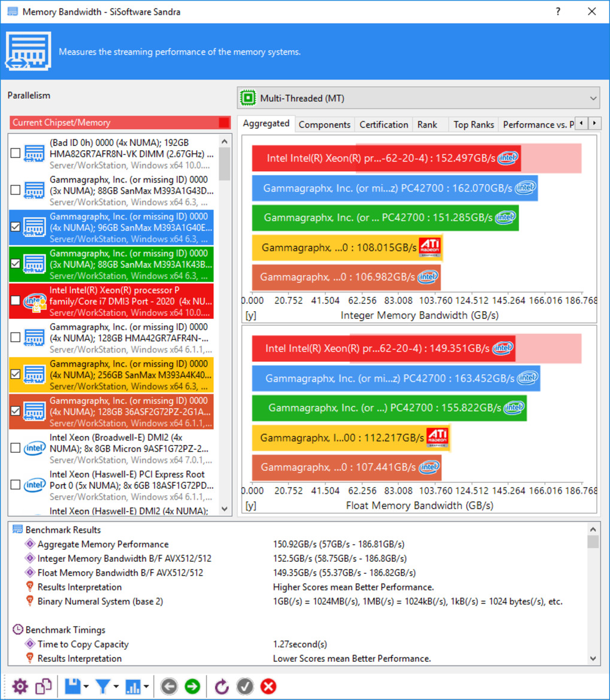This screenshot has height=700, width=610.
Task: Open the save icon dropdown arrow
Action: (86, 687)
